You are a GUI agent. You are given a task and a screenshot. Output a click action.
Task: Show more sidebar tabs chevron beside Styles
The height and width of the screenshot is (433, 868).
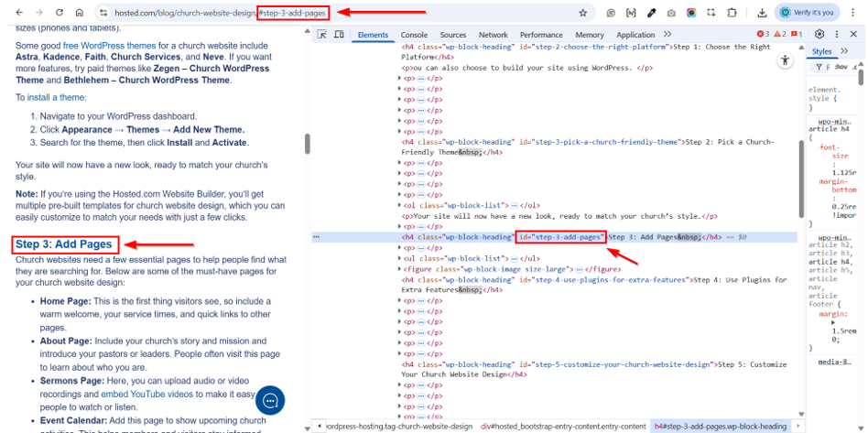click(x=844, y=51)
